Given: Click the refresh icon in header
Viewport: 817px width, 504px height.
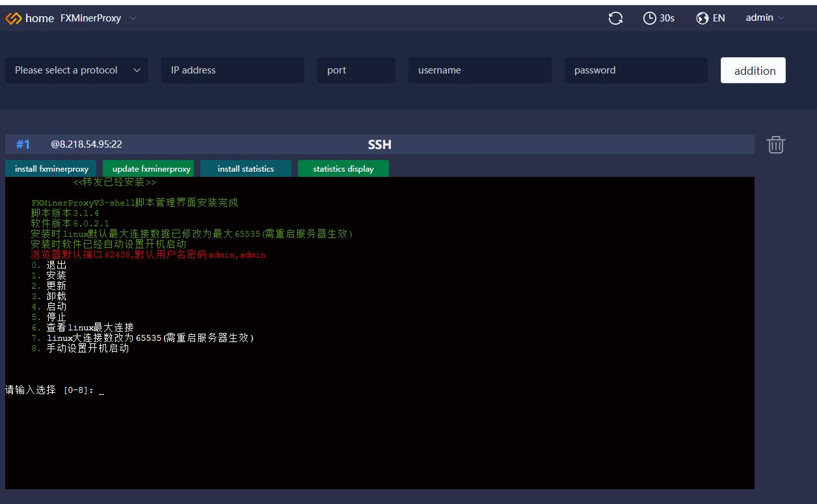Looking at the screenshot, I should tap(615, 18).
